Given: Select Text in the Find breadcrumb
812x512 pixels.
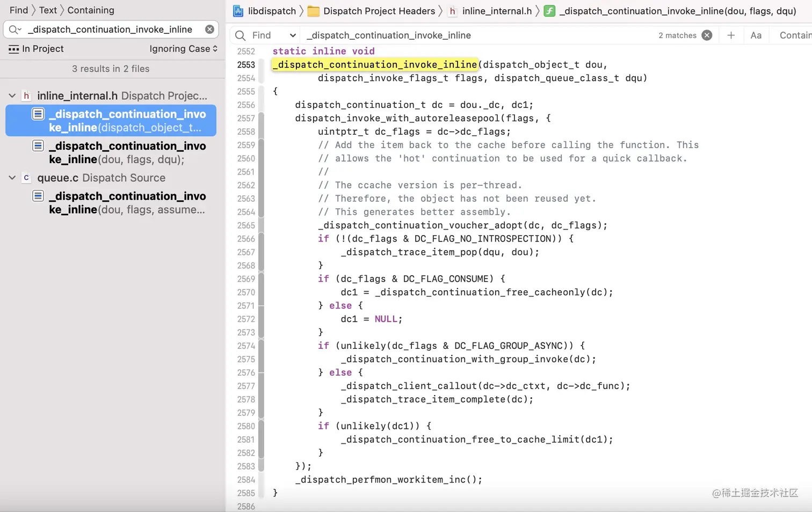Looking at the screenshot, I should coord(48,10).
